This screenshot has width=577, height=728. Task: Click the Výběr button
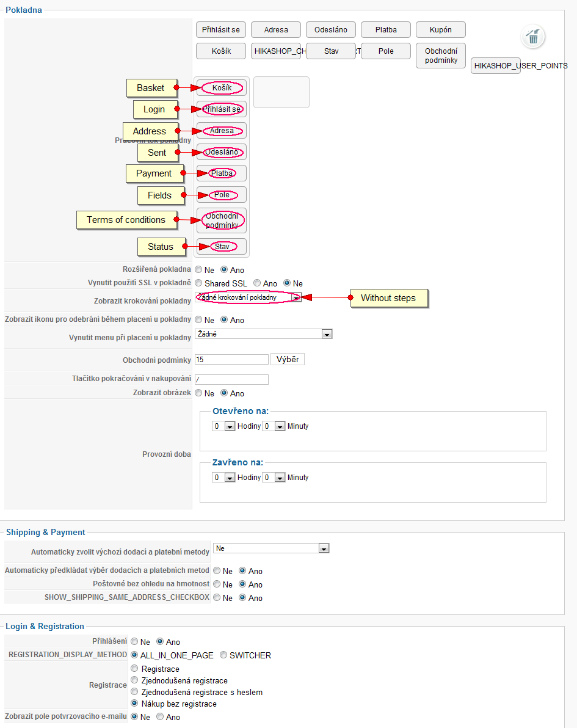point(288,359)
